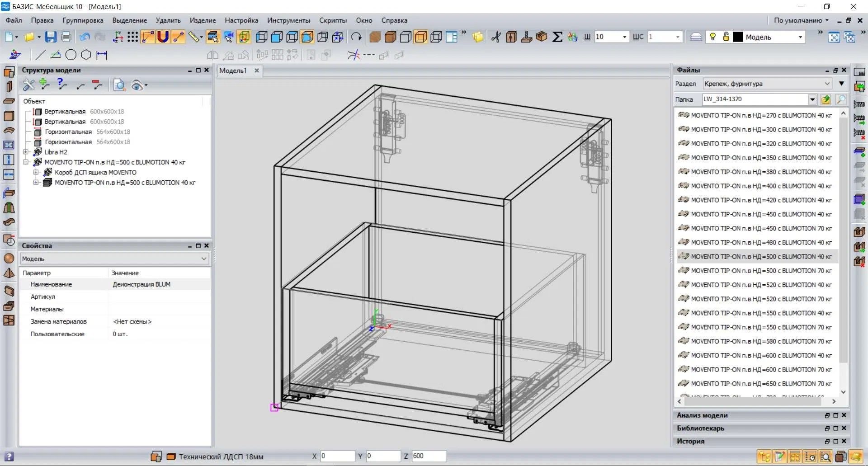
Task: Click the Save (floppy disk) icon
Action: (51, 37)
